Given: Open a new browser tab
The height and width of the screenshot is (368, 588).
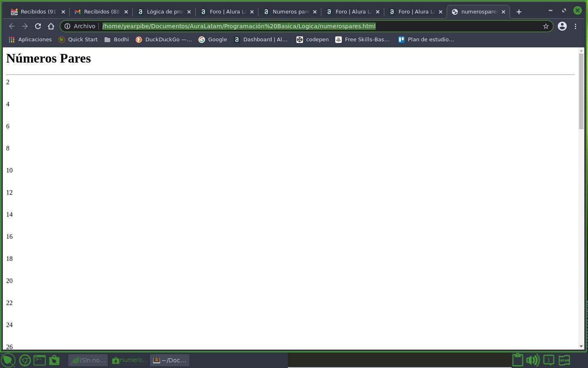Looking at the screenshot, I should coord(519,12).
